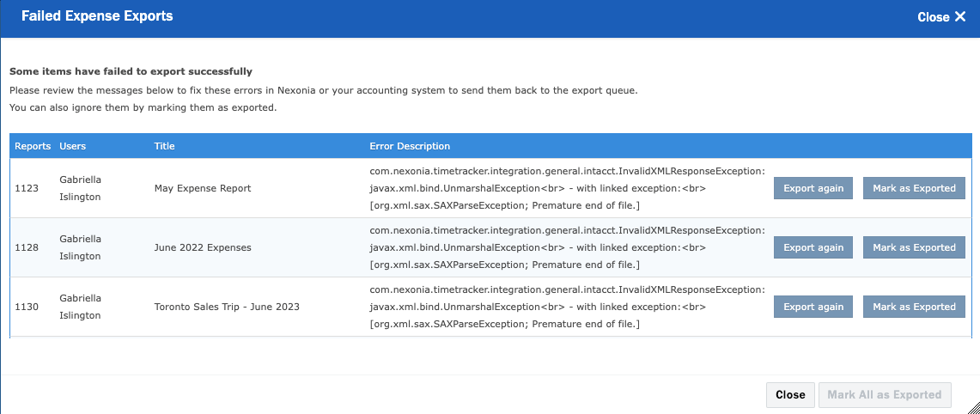Mark May Expense Report as exported
Viewport: 980px width, 414px height.
[914, 188]
